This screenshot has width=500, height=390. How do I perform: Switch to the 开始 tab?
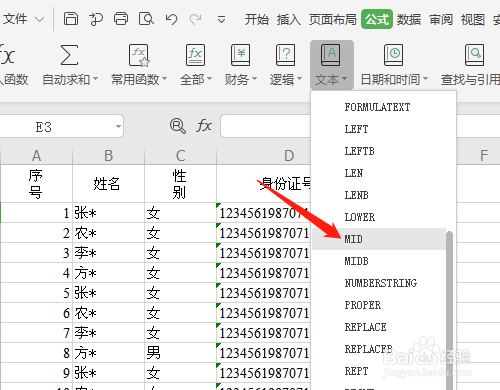click(x=257, y=19)
